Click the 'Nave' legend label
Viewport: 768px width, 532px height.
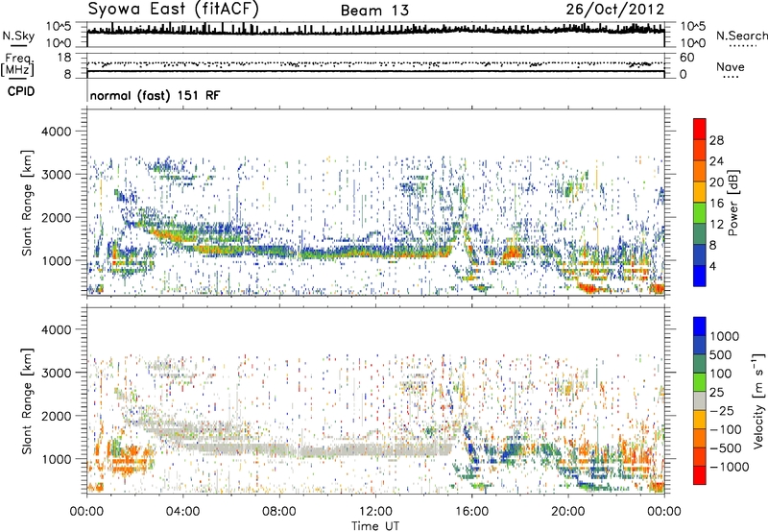[x=730, y=66]
